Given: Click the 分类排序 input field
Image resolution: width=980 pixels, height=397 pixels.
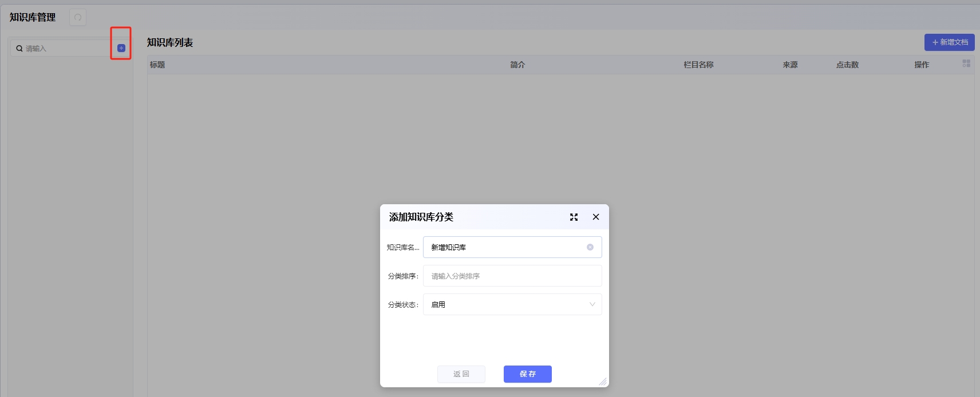Looking at the screenshot, I should pos(512,276).
